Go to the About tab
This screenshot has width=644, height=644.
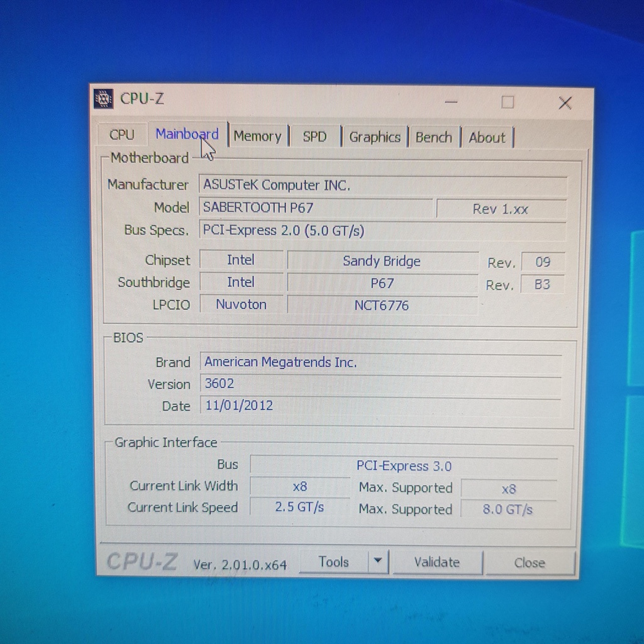(x=487, y=138)
